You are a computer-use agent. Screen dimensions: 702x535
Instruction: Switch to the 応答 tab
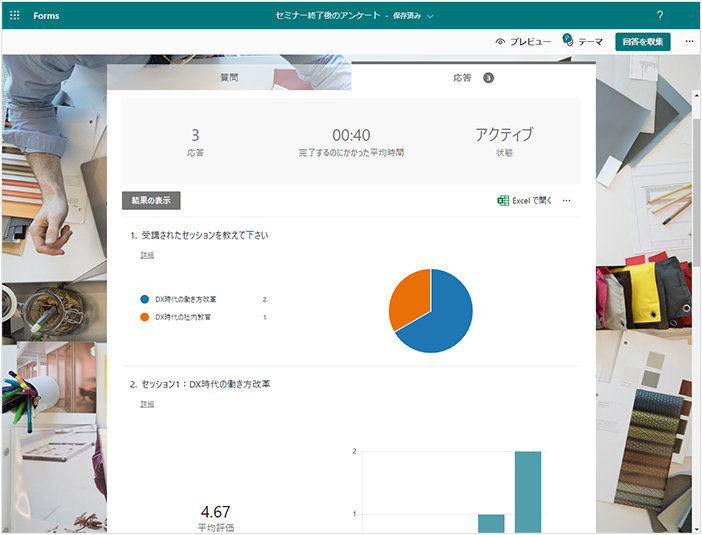point(473,77)
